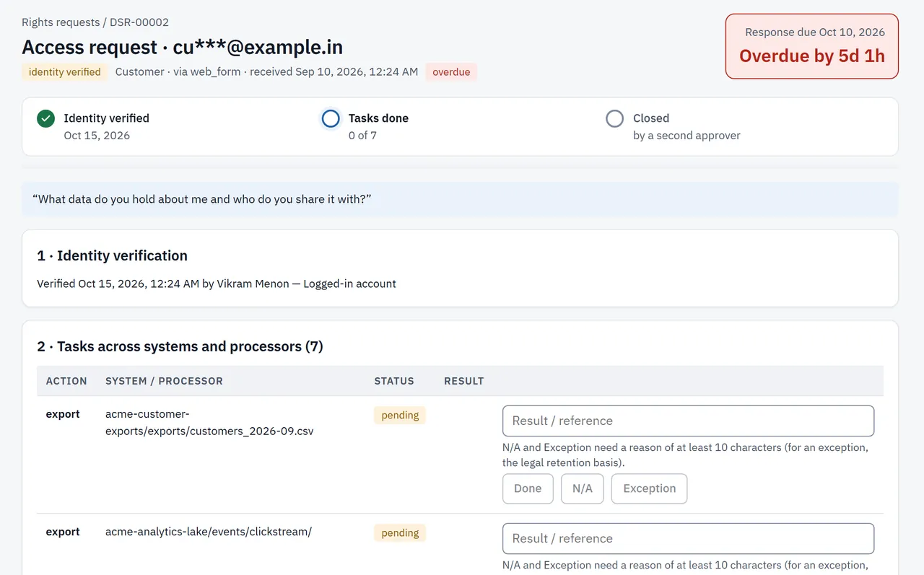Click the RESULT column header
This screenshot has height=575, width=924.
[x=464, y=381]
